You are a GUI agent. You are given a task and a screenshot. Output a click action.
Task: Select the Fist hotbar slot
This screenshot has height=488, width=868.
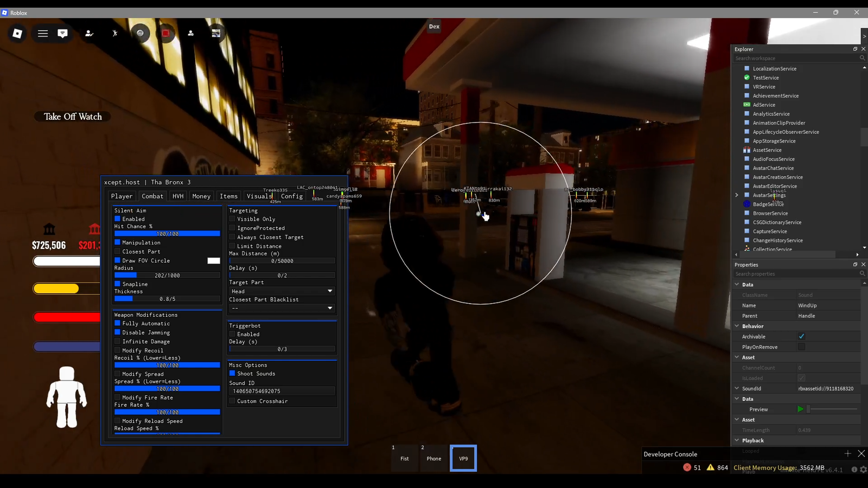coord(405,458)
